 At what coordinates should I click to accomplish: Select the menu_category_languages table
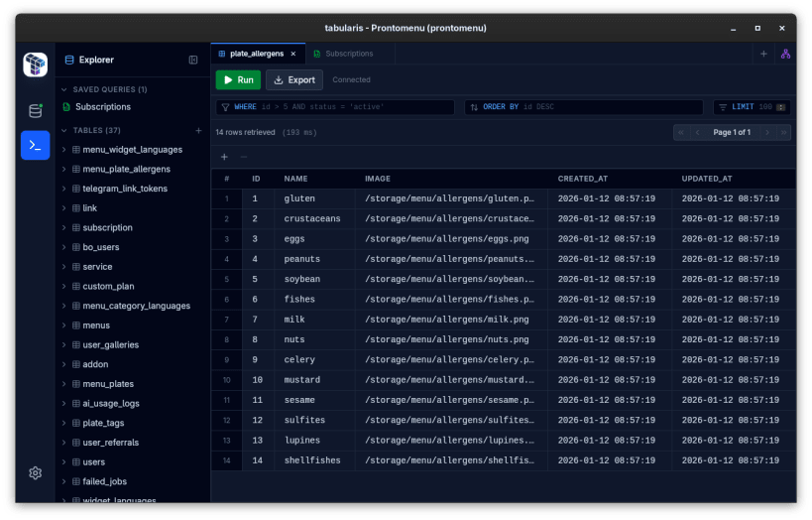tap(136, 306)
